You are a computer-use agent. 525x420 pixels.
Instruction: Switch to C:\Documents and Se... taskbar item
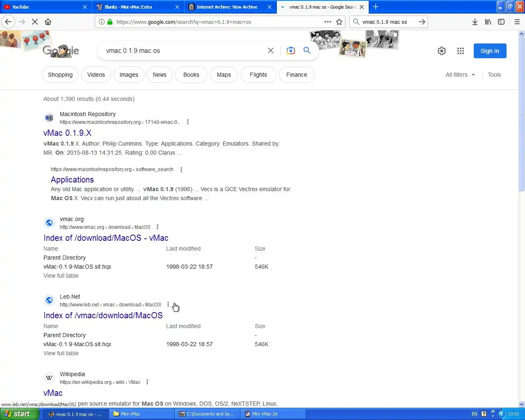pos(208,414)
